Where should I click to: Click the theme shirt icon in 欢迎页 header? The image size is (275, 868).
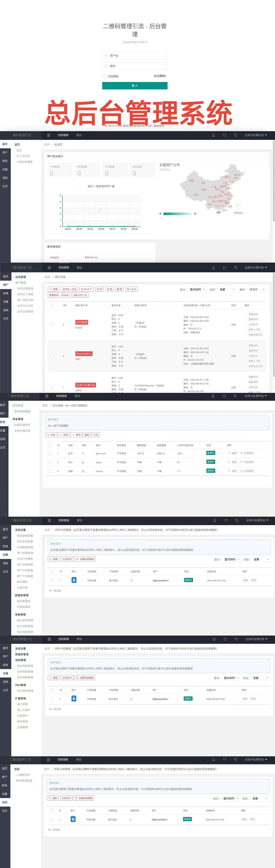pos(224,135)
